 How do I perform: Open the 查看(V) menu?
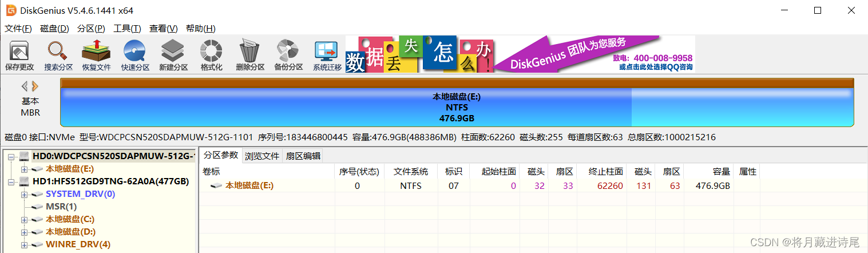coord(164,29)
